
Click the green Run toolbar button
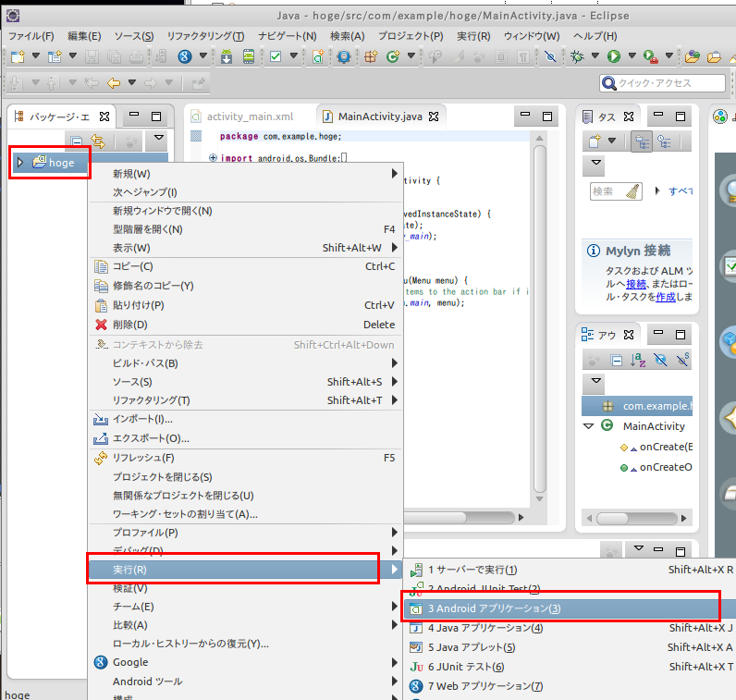614,56
